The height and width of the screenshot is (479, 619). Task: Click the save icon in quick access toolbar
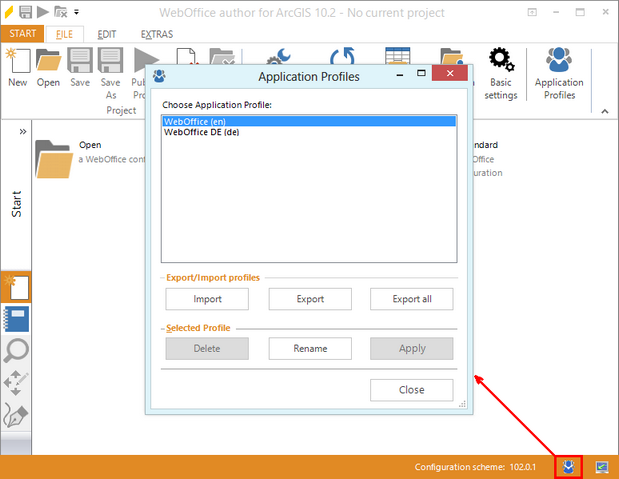[x=26, y=12]
